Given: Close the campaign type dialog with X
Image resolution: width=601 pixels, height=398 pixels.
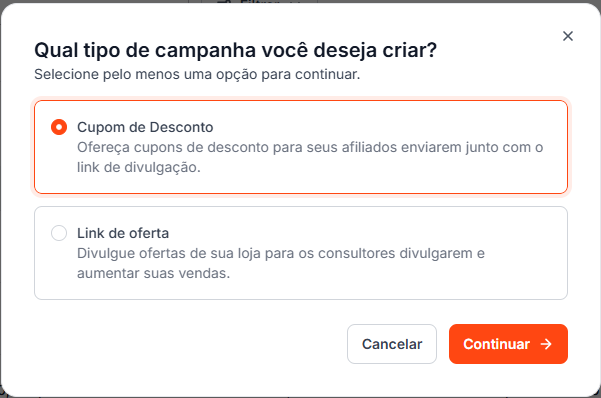Looking at the screenshot, I should point(568,36).
